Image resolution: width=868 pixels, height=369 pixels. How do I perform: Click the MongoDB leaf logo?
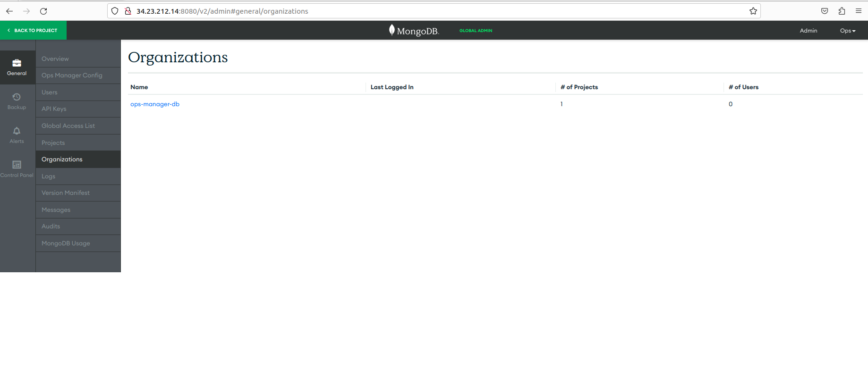coord(392,30)
